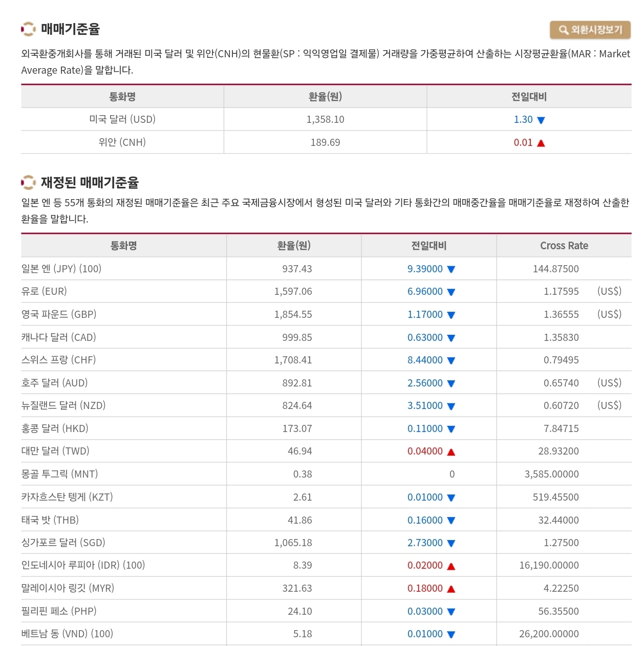Click 스위스 프랑 (CHF) currency name

coord(58,360)
